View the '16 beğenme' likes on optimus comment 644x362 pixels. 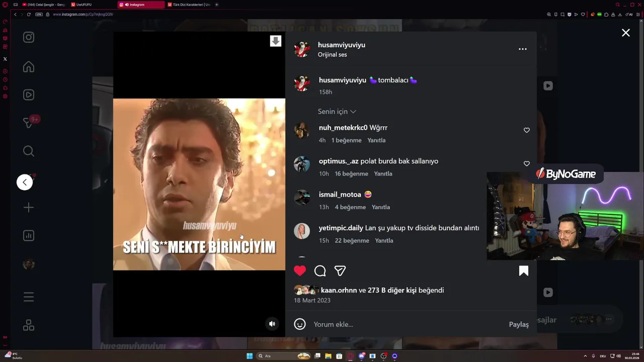click(x=351, y=173)
